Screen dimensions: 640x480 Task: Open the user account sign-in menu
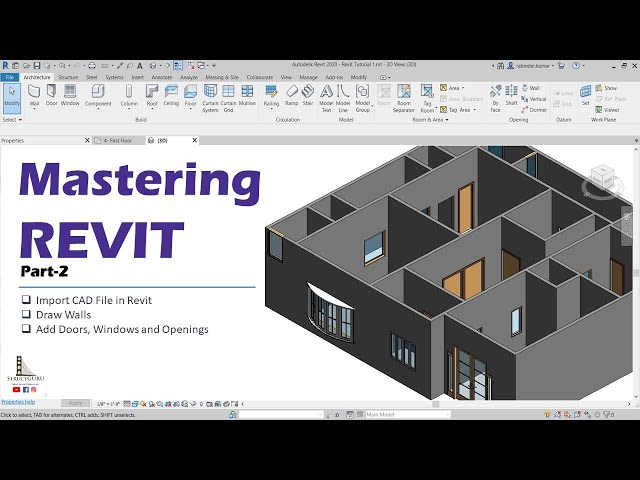click(x=532, y=65)
